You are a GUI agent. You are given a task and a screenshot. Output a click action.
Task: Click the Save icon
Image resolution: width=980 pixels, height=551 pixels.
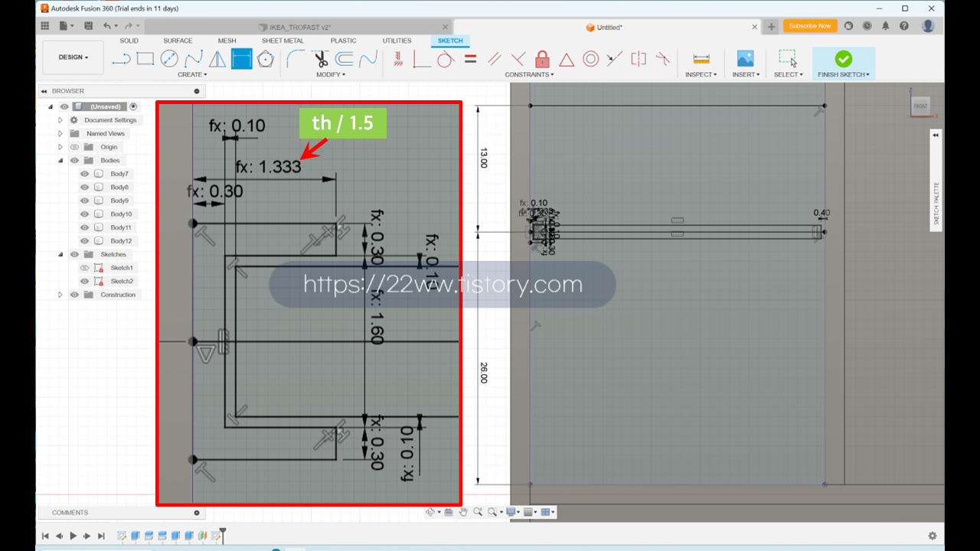click(89, 26)
